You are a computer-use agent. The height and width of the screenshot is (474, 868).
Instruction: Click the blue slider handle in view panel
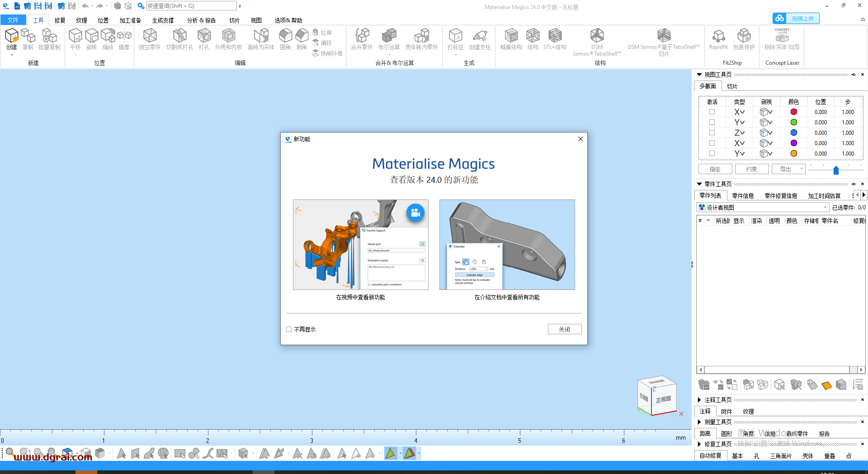[x=836, y=170]
